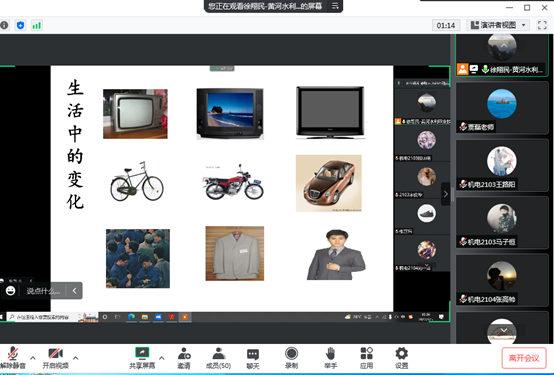The image size is (554, 375).
Task: Click the red motorcycle picture
Action: coord(233,182)
